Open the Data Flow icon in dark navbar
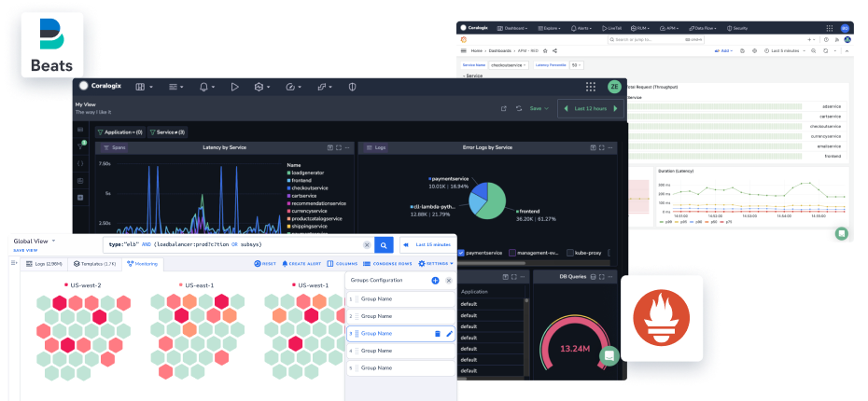The width and height of the screenshot is (868, 401). (322, 87)
